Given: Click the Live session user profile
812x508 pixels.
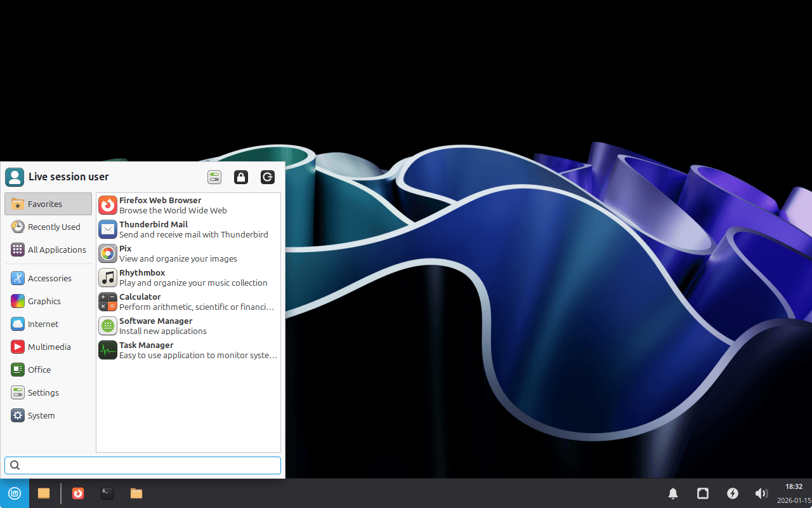Looking at the screenshot, I should (x=57, y=177).
